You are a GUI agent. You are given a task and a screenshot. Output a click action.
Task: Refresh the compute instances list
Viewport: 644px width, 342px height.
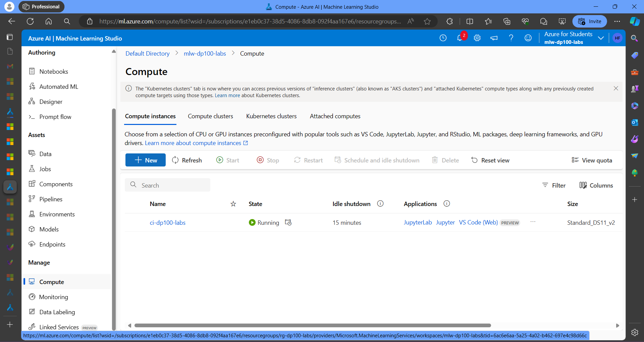coord(187,160)
